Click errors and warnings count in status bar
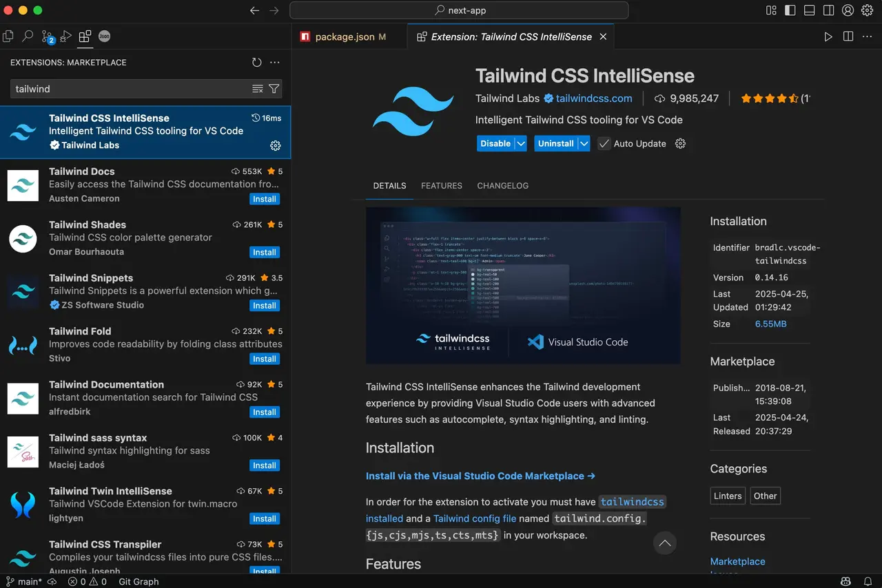Image resolution: width=882 pixels, height=588 pixels. click(88, 582)
